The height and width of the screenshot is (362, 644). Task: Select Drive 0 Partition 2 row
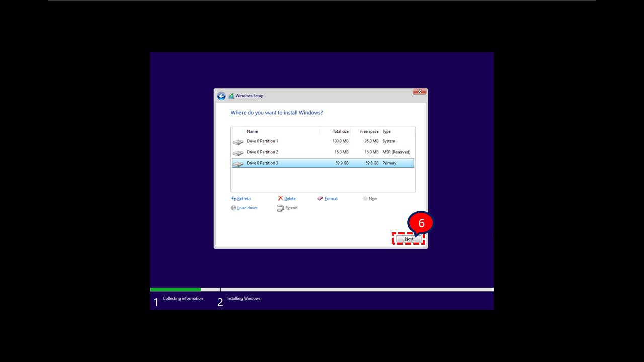coord(323,152)
